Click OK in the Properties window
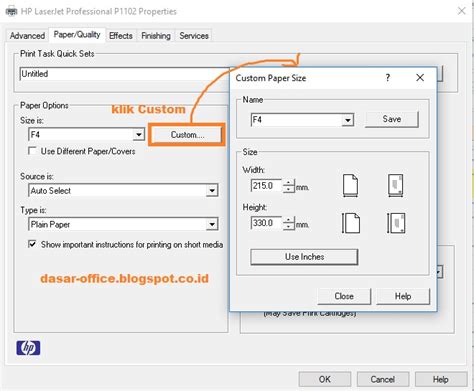 [x=325, y=380]
